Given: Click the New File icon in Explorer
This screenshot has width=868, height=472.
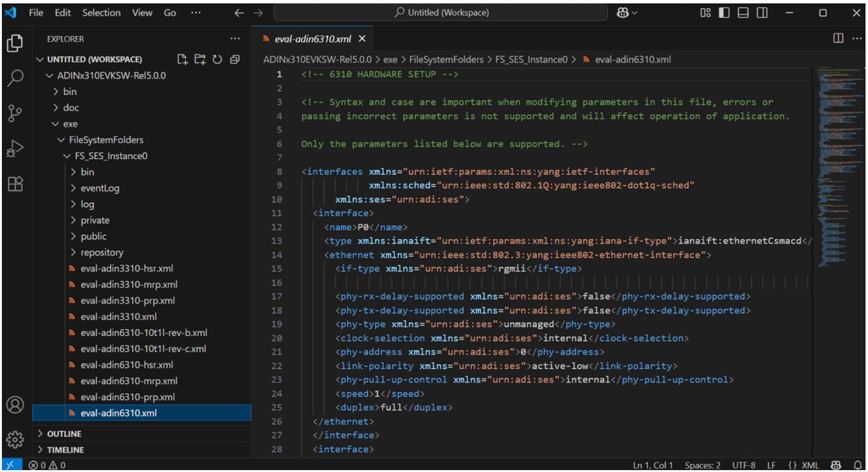Looking at the screenshot, I should tap(182, 59).
